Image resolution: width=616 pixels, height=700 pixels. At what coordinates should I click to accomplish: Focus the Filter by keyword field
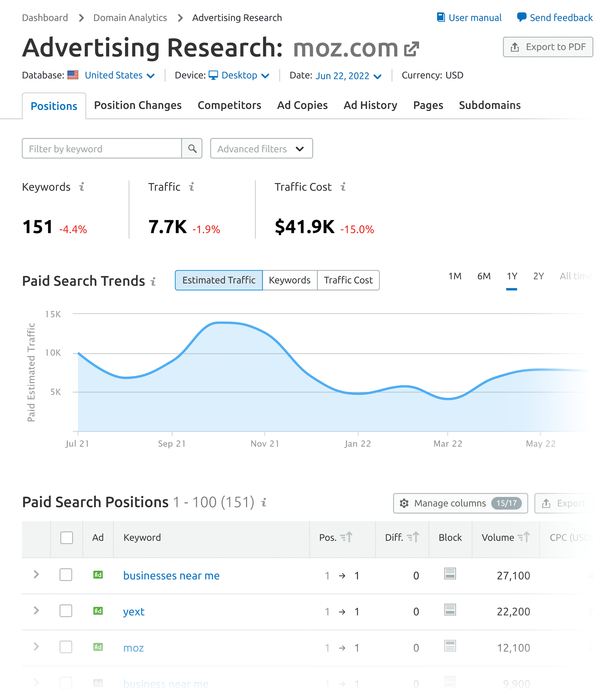tap(102, 149)
